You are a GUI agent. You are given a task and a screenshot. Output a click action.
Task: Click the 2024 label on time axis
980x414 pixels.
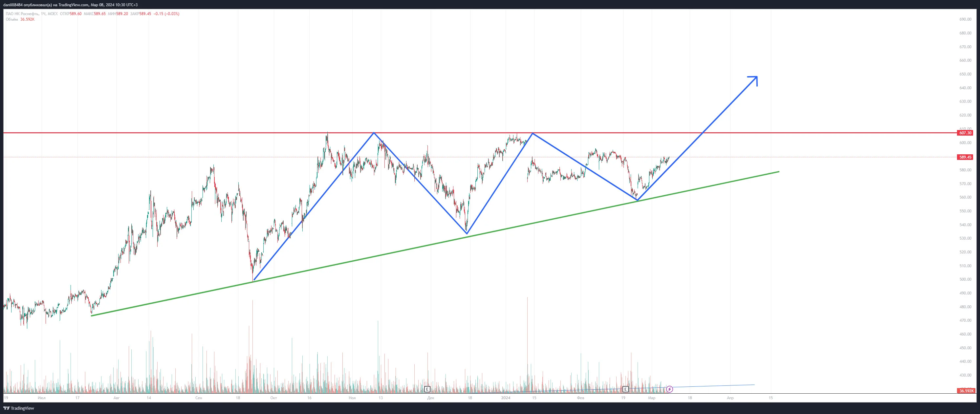pos(506,398)
